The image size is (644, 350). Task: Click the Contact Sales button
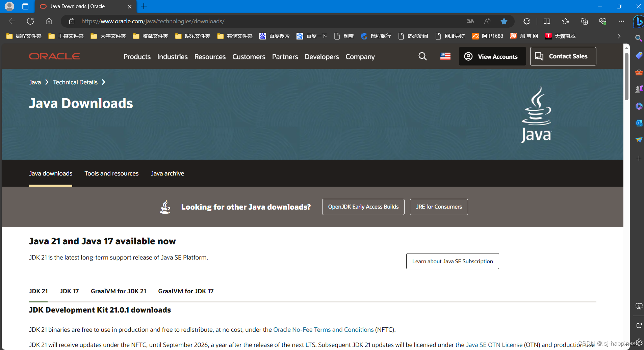(563, 56)
